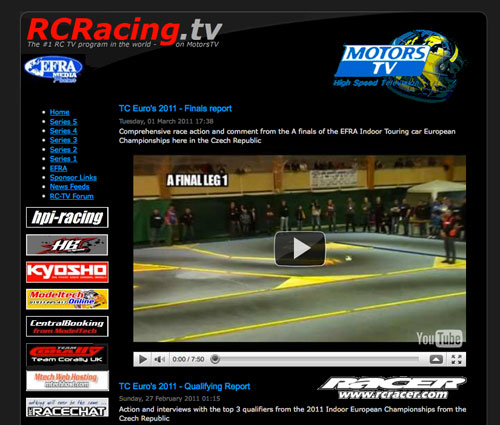Click the date Sunday, 27 February 2011 01:15
Image resolution: width=500 pixels, height=425 pixels.
tap(169, 399)
